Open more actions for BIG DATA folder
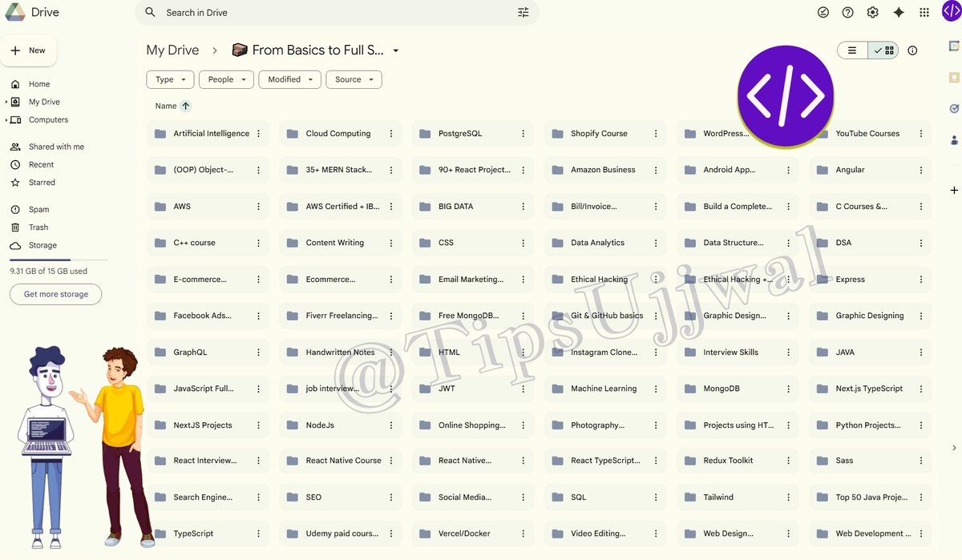Viewport: 962px width, 560px height. 523,207
